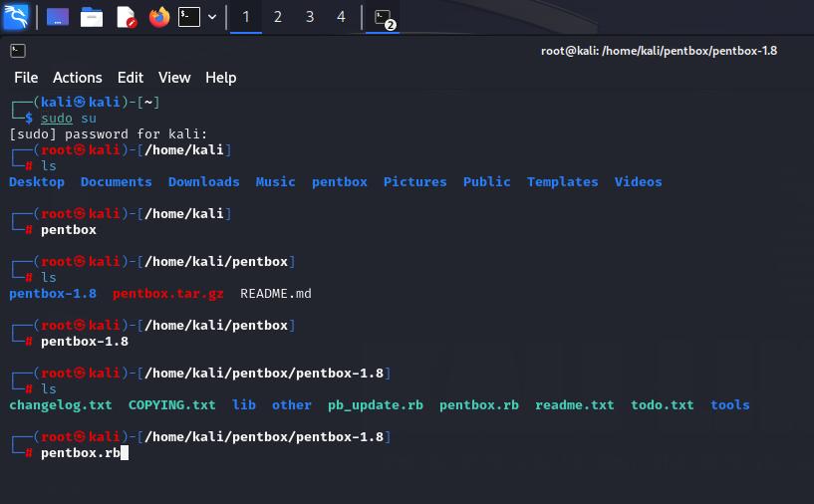Switch to workspace 1

click(x=245, y=17)
